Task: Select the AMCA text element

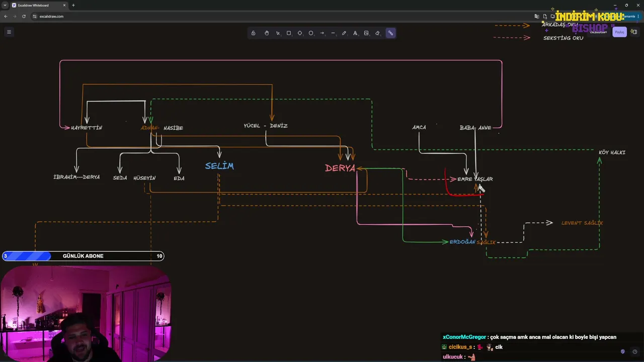Action: (419, 128)
